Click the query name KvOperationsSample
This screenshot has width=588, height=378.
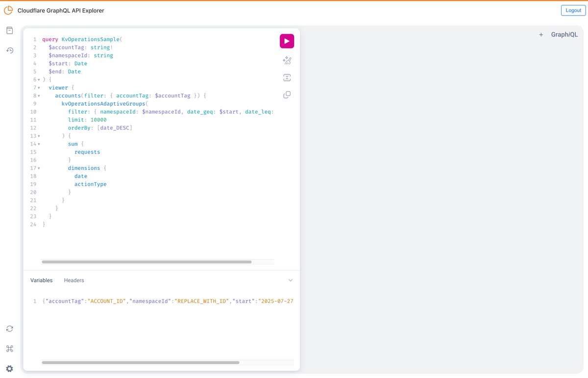91,39
